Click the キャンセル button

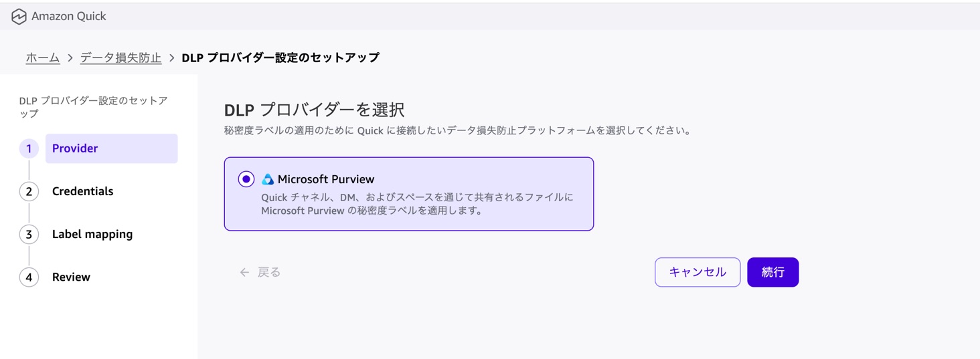pyautogui.click(x=698, y=272)
